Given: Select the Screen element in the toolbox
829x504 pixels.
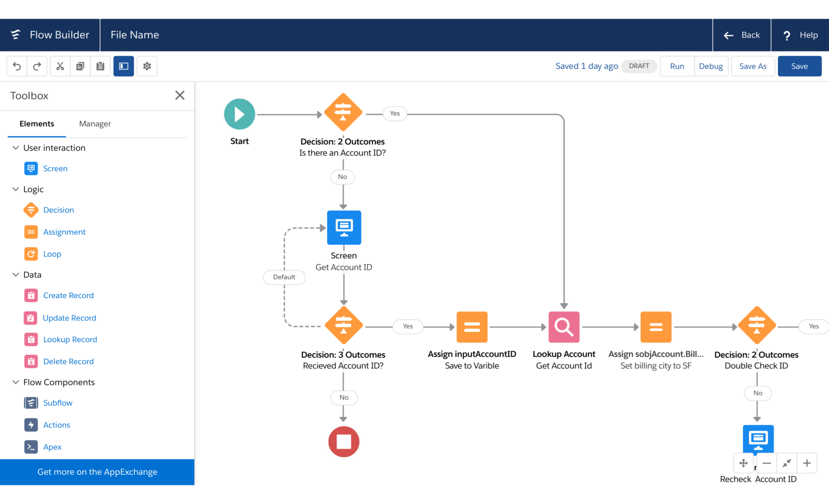Looking at the screenshot, I should 55,168.
